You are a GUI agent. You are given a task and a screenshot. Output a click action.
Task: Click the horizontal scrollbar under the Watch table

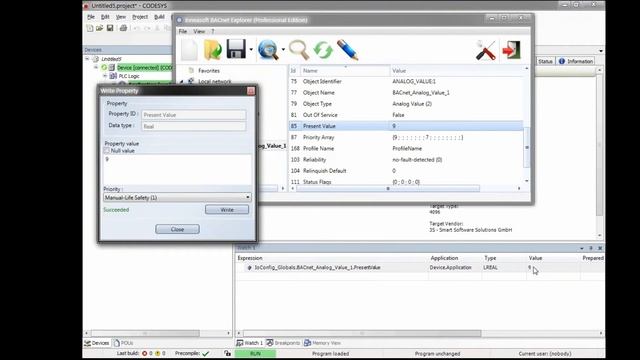coord(362,333)
